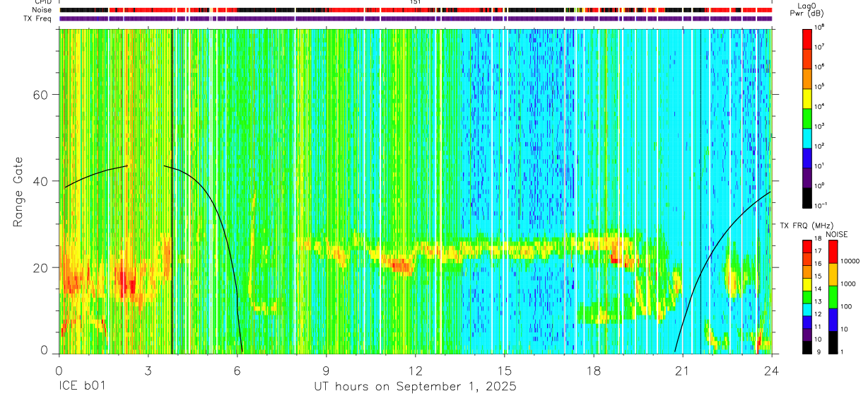The width and height of the screenshot is (868, 401).
Task: Select the 'NOISE' legend title
Action: [838, 233]
